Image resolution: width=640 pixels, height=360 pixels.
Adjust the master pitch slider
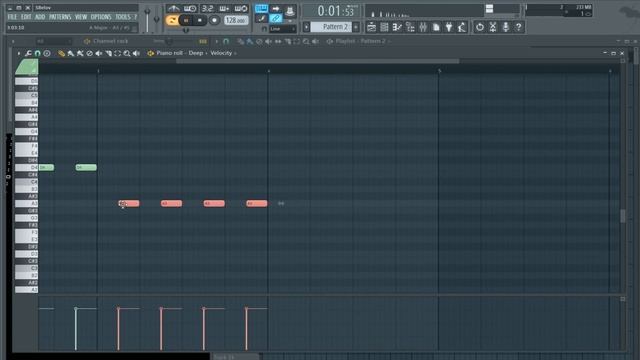pyautogui.click(x=156, y=19)
